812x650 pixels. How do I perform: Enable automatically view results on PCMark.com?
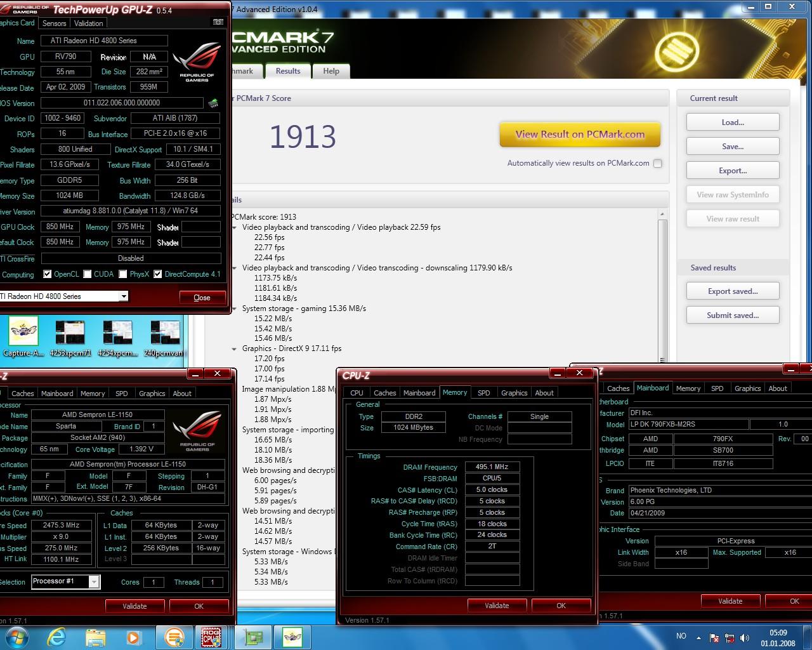point(658,163)
